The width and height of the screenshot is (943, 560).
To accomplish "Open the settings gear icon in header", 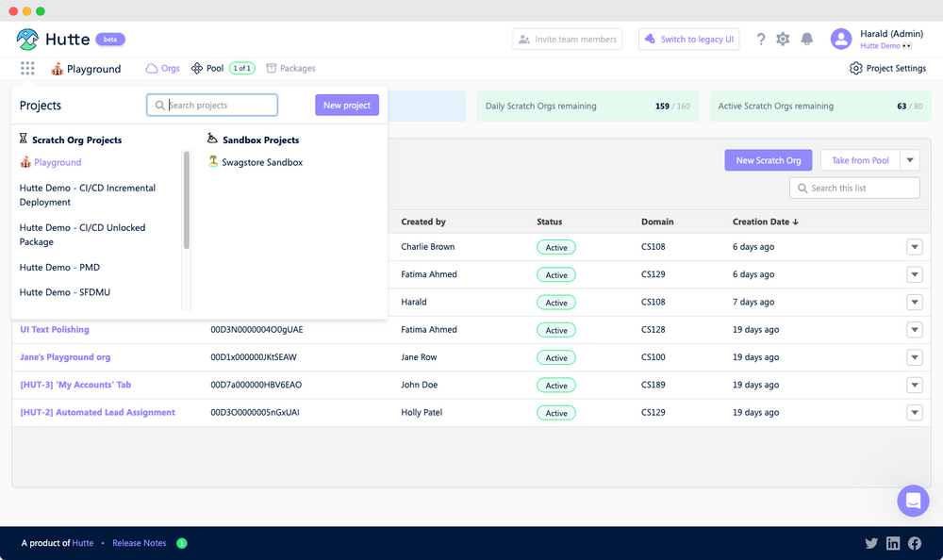I will point(783,39).
